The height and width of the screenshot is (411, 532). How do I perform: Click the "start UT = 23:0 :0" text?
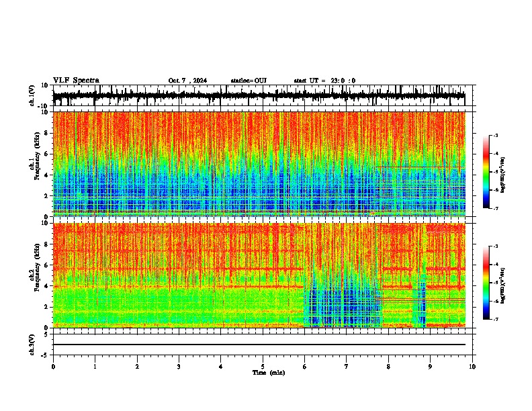coord(324,81)
